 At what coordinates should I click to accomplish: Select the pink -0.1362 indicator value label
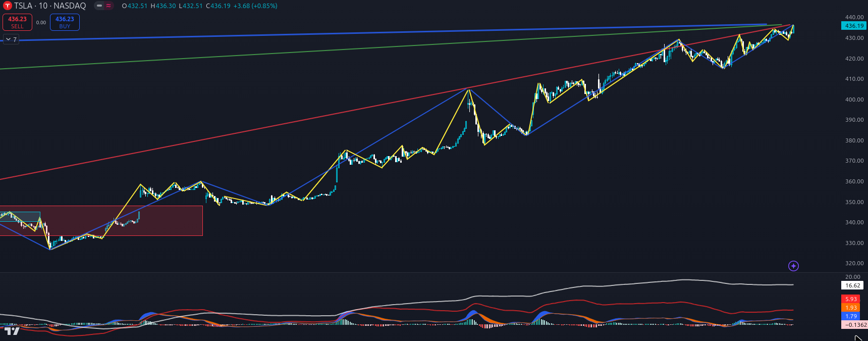(854, 325)
